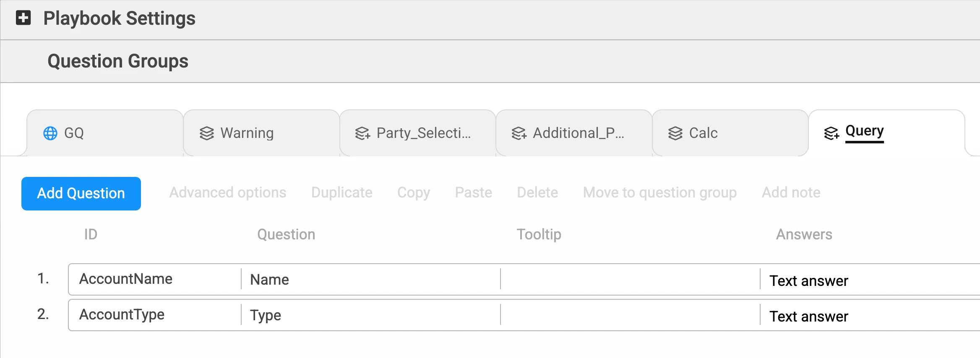The width and height of the screenshot is (980, 358).
Task: Open Text answer for AccountName row
Action: click(809, 280)
